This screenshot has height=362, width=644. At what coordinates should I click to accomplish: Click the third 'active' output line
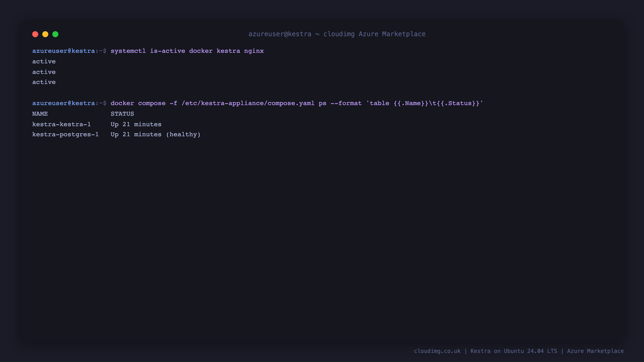coord(44,82)
